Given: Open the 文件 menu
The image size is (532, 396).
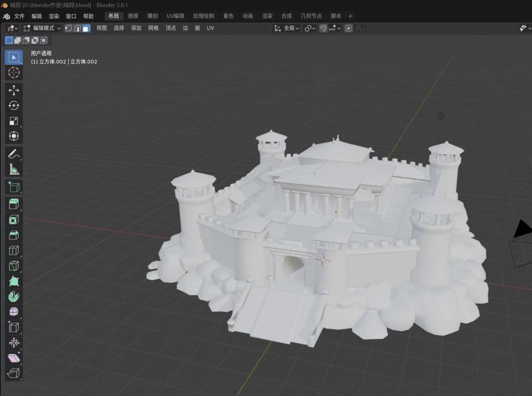Looking at the screenshot, I should [19, 16].
